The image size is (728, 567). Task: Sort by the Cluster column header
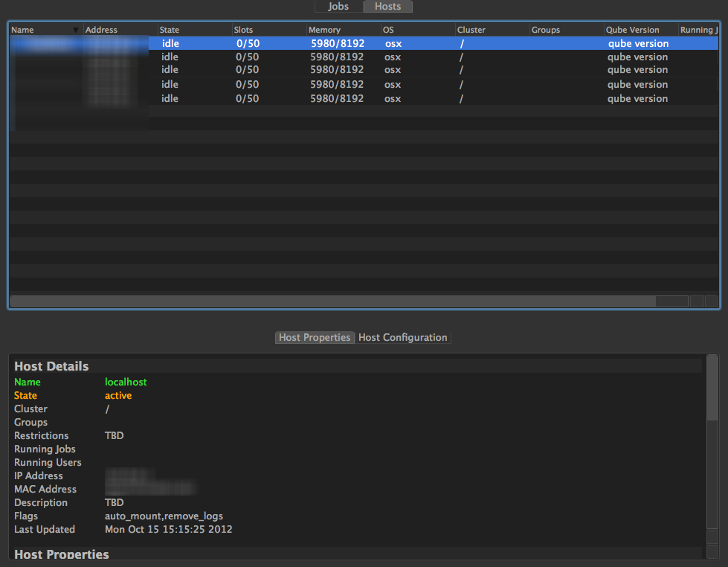click(471, 31)
